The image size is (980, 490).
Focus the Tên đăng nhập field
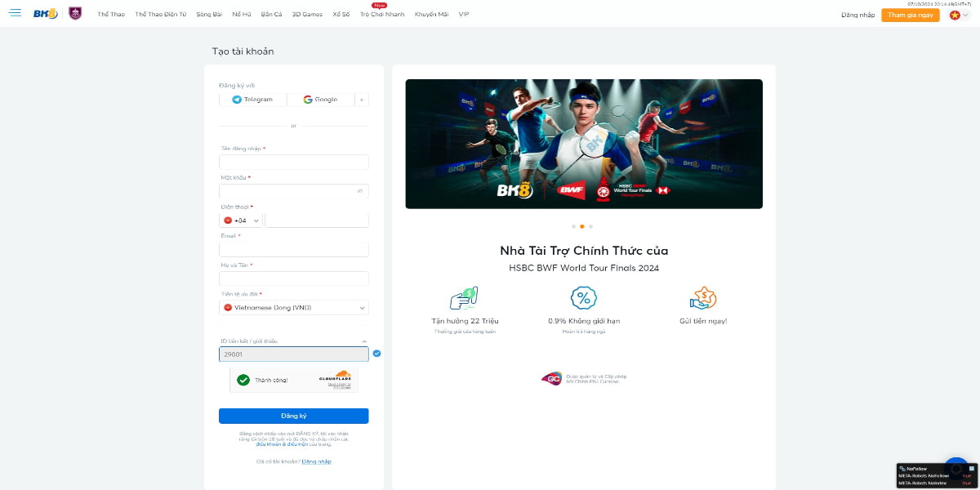pyautogui.click(x=294, y=162)
